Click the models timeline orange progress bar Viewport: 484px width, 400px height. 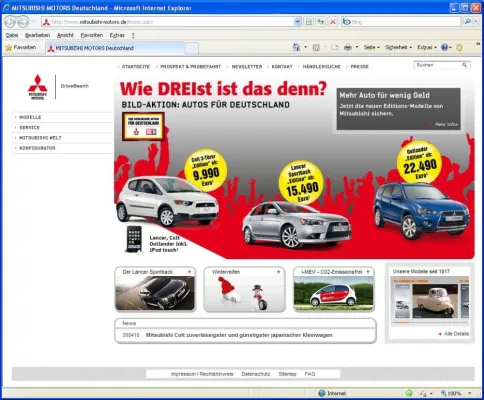[401, 323]
